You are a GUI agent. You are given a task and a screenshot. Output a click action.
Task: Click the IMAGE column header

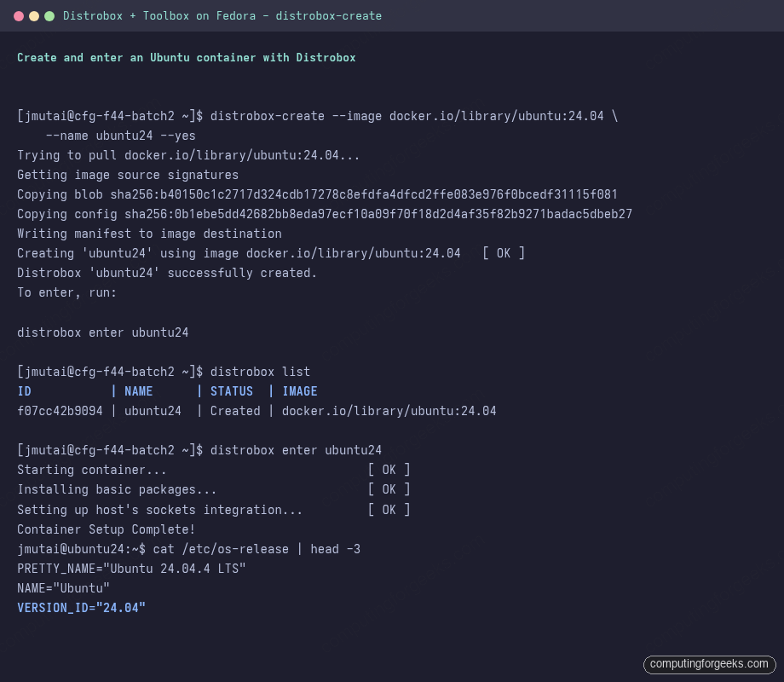299,391
